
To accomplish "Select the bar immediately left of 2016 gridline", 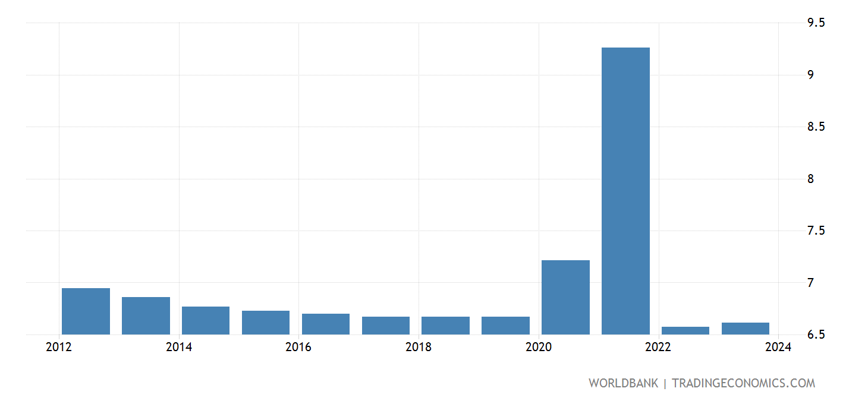I will tap(266, 323).
